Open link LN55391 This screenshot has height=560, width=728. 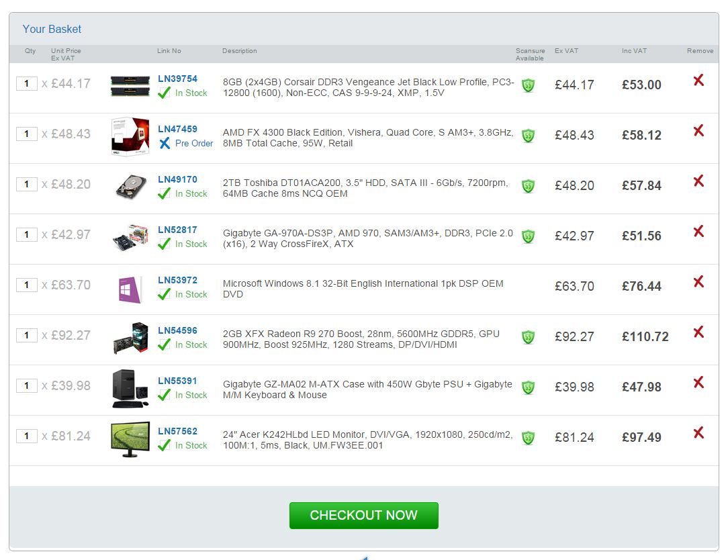tap(177, 381)
